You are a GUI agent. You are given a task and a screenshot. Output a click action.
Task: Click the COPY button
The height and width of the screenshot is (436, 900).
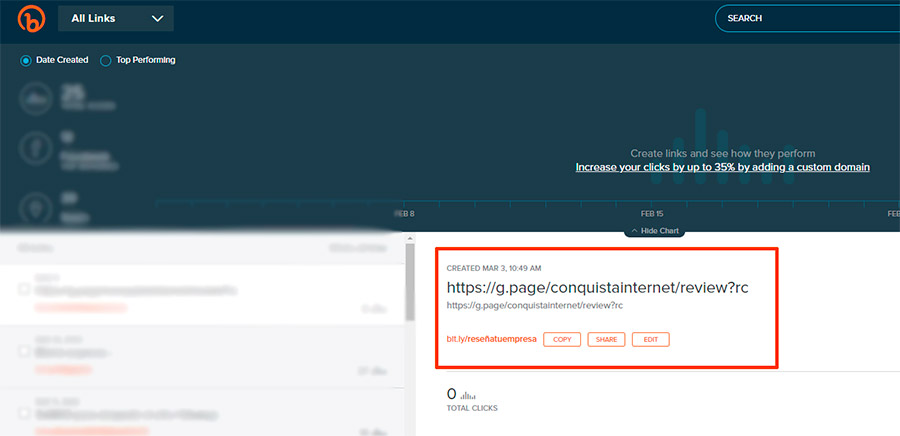click(x=562, y=340)
